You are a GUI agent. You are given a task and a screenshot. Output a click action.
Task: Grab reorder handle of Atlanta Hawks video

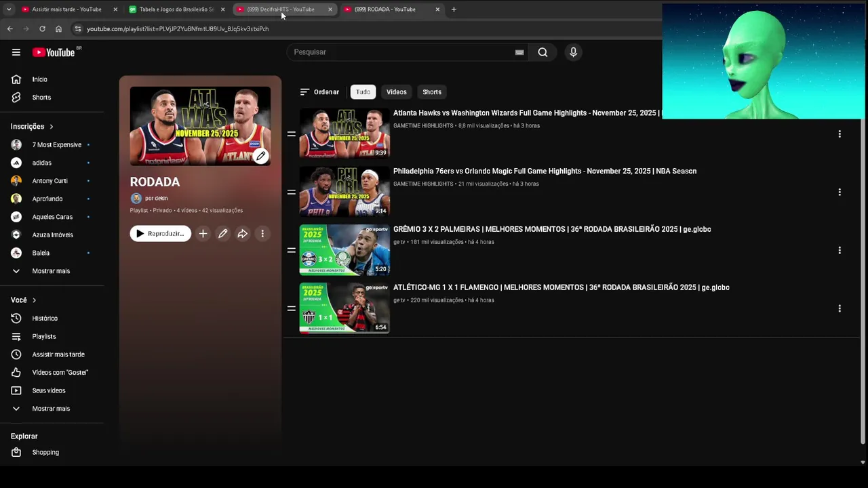tap(292, 134)
